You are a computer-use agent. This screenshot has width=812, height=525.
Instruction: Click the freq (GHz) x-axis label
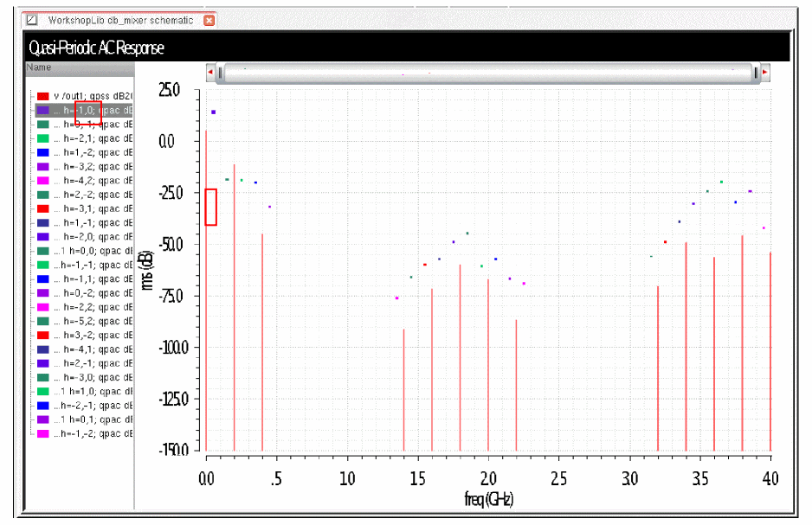pyautogui.click(x=488, y=499)
